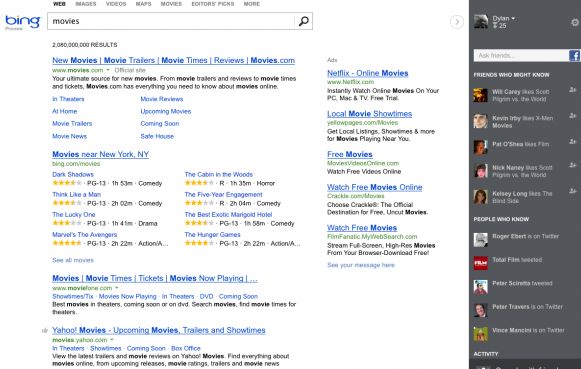This screenshot has height=369, width=581.
Task: Click Nick Naney's avatar
Action: pyautogui.click(x=481, y=171)
